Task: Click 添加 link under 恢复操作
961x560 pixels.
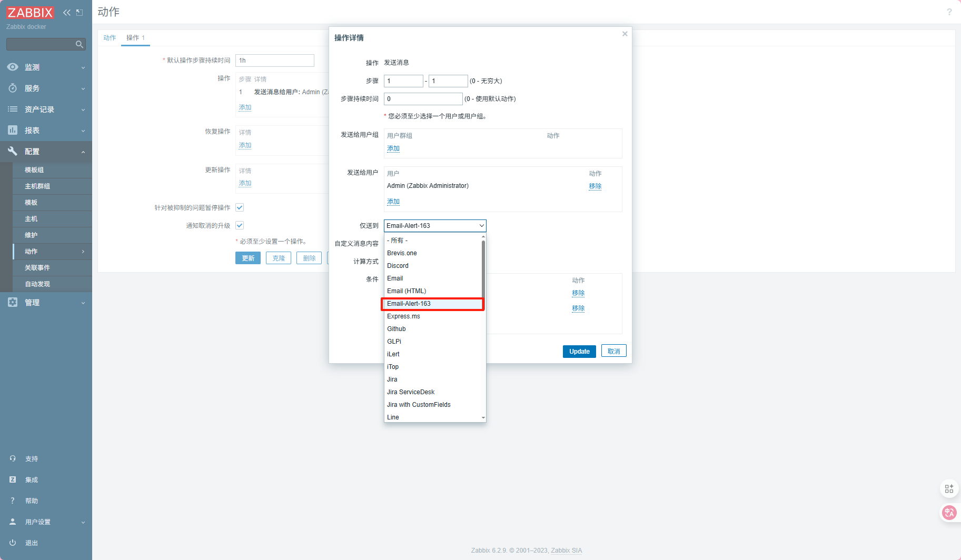Action: pyautogui.click(x=245, y=145)
